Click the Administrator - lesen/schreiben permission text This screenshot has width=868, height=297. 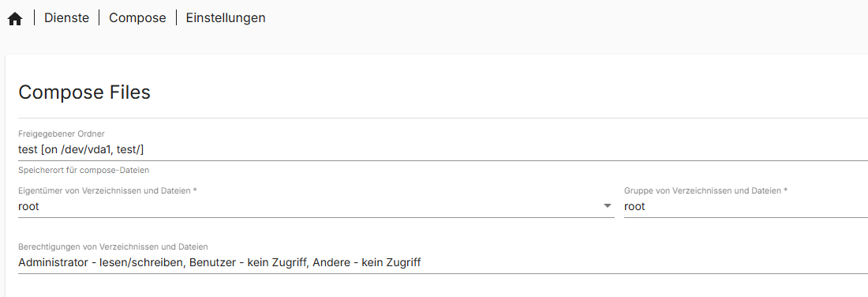(102, 262)
